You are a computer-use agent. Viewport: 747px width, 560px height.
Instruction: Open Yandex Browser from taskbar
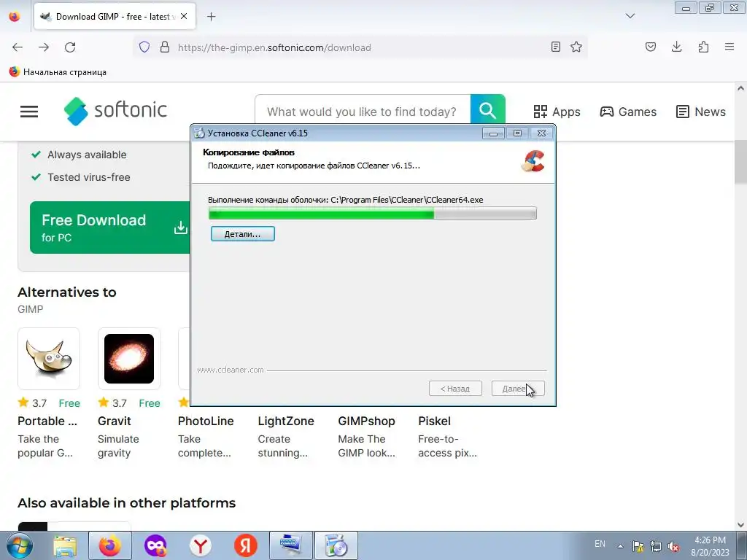point(200,545)
